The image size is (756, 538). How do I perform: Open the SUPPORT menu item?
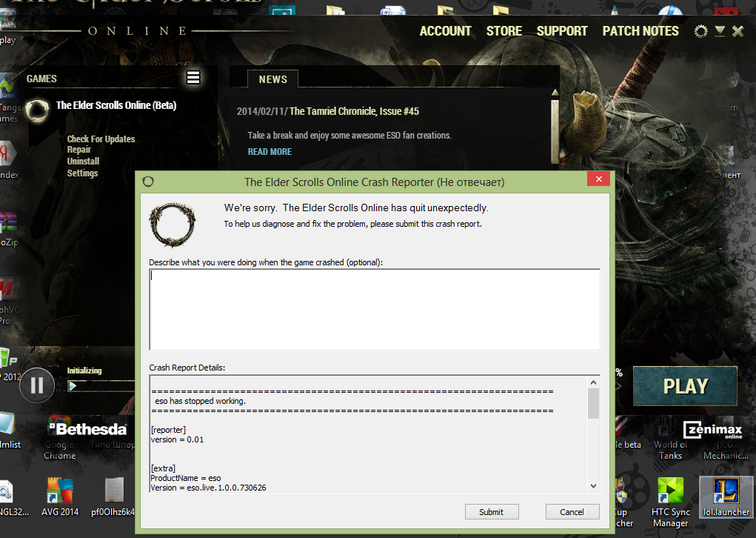click(562, 31)
